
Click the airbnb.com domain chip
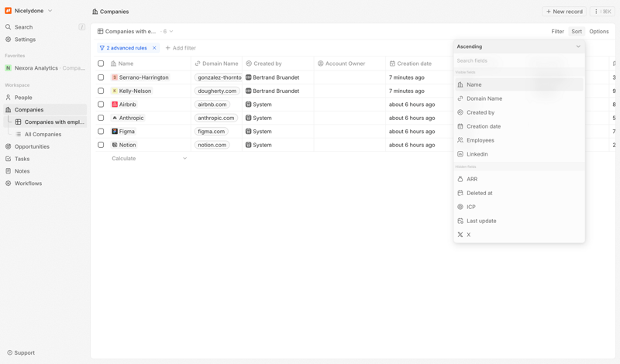212,105
